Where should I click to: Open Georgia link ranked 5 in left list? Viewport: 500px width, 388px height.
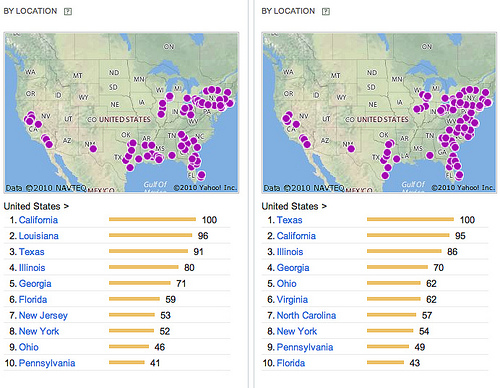[x=35, y=284]
